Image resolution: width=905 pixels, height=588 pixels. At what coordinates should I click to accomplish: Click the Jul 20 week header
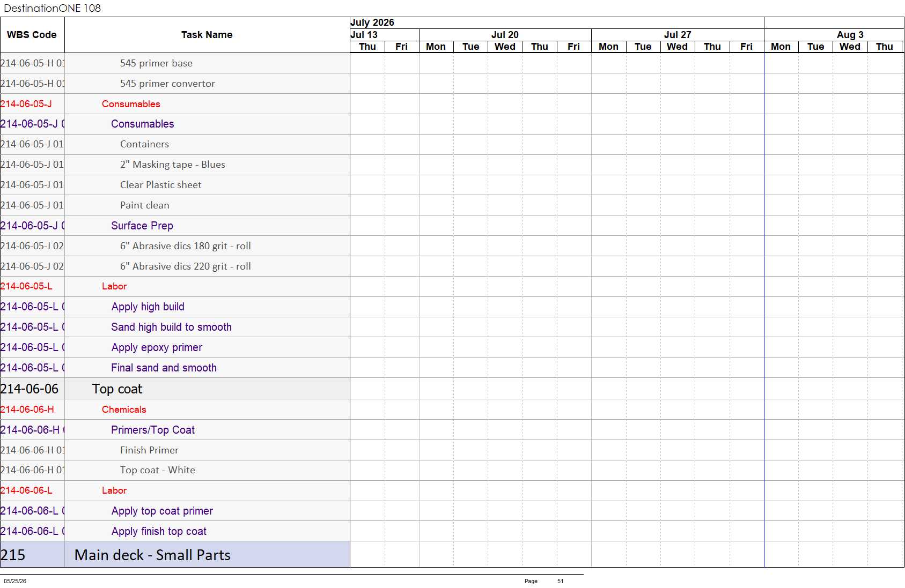(x=505, y=35)
